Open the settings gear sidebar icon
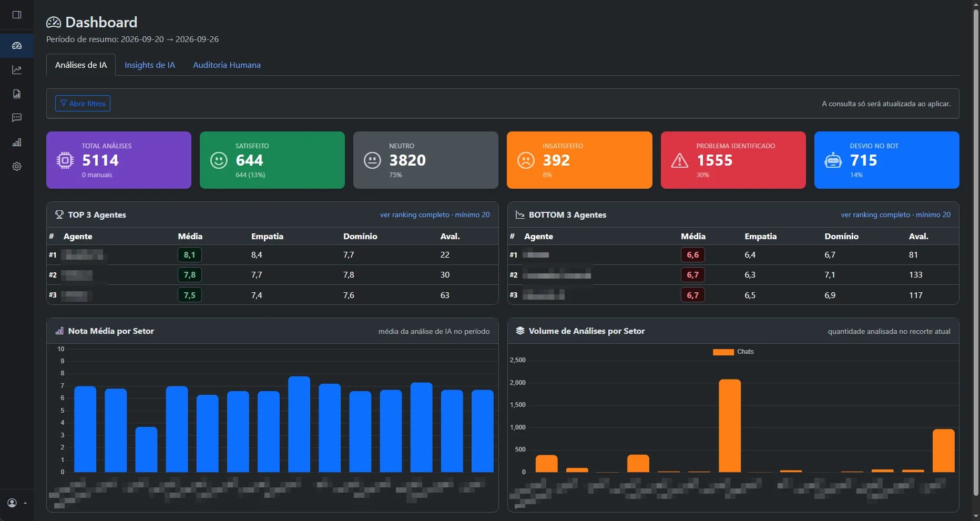Screen dimensions: 980x521 (x=17, y=166)
